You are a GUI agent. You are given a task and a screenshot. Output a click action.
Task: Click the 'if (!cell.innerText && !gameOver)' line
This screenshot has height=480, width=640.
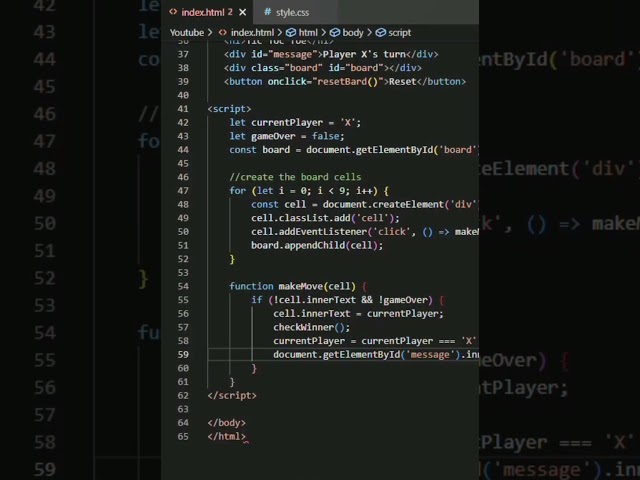coord(347,300)
